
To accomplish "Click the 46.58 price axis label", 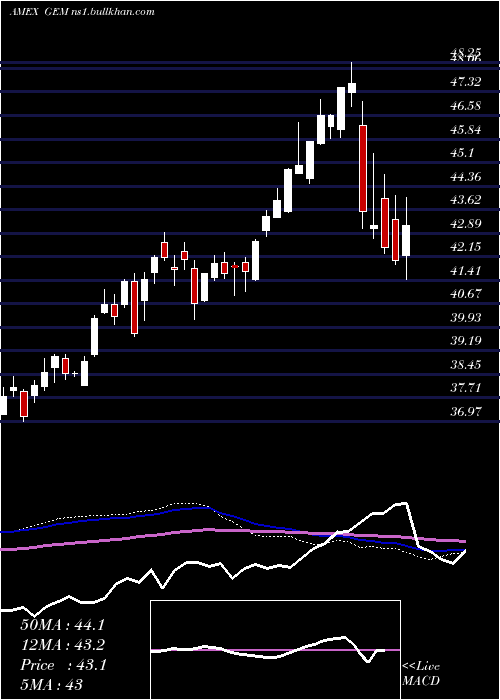I will (466, 106).
